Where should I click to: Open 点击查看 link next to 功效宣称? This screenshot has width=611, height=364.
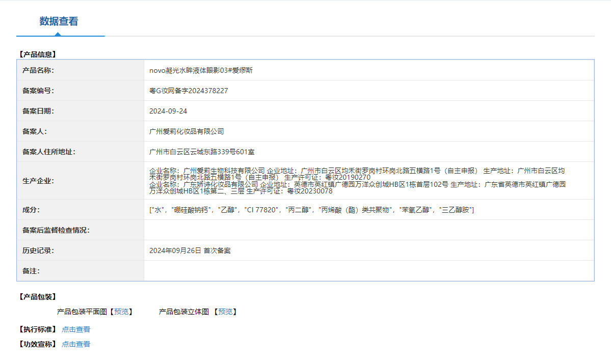click(x=76, y=344)
